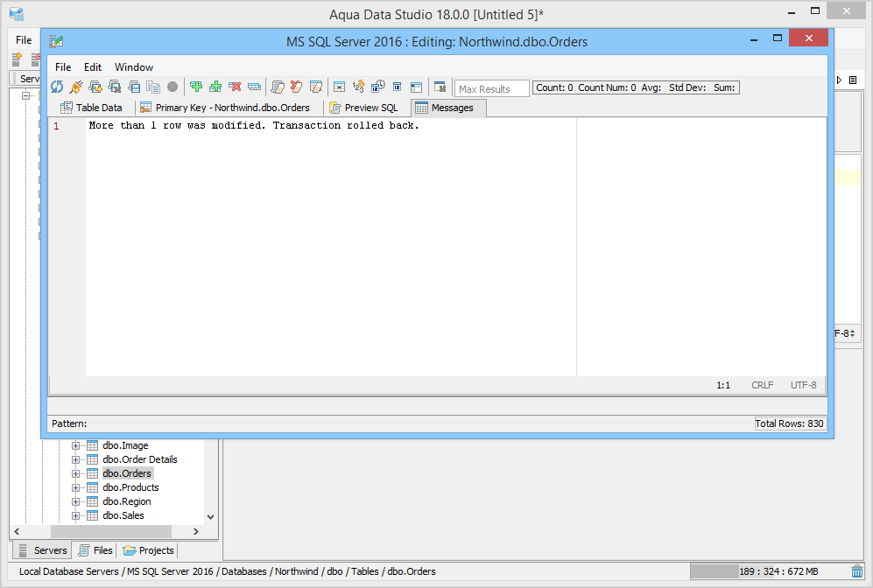The width and height of the screenshot is (873, 588).
Task: Switch to Primary Key - Northwind.dbo.Orders tab
Action: (x=225, y=108)
